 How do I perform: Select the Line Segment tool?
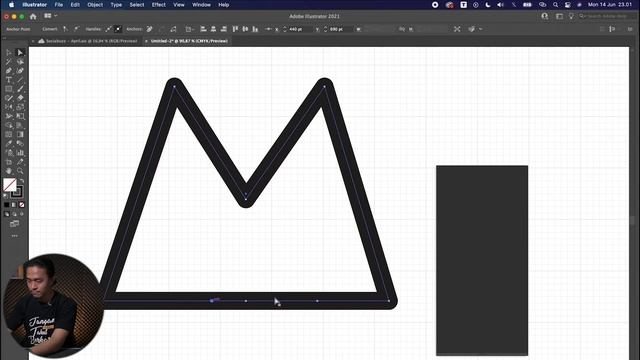click(20, 80)
